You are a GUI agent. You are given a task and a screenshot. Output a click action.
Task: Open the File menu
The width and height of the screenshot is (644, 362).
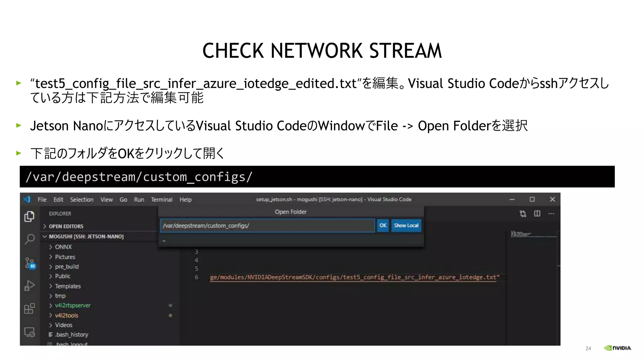coord(42,200)
